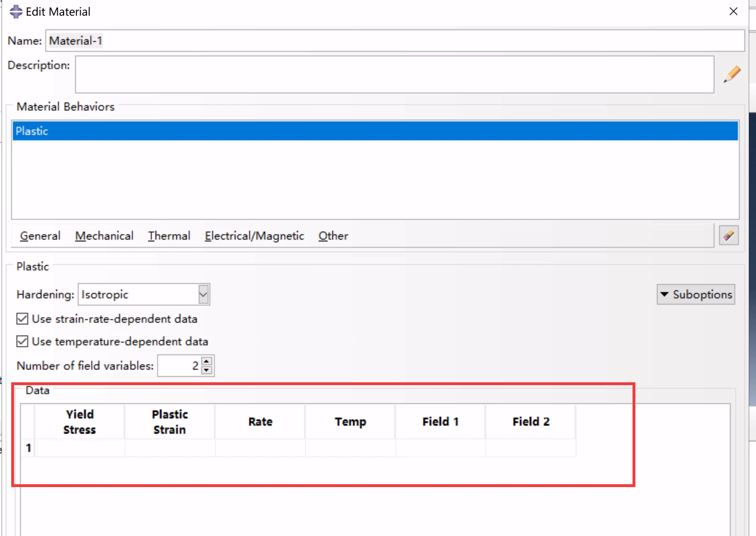Image resolution: width=756 pixels, height=536 pixels.
Task: Click into the Description text box
Action: pos(394,75)
